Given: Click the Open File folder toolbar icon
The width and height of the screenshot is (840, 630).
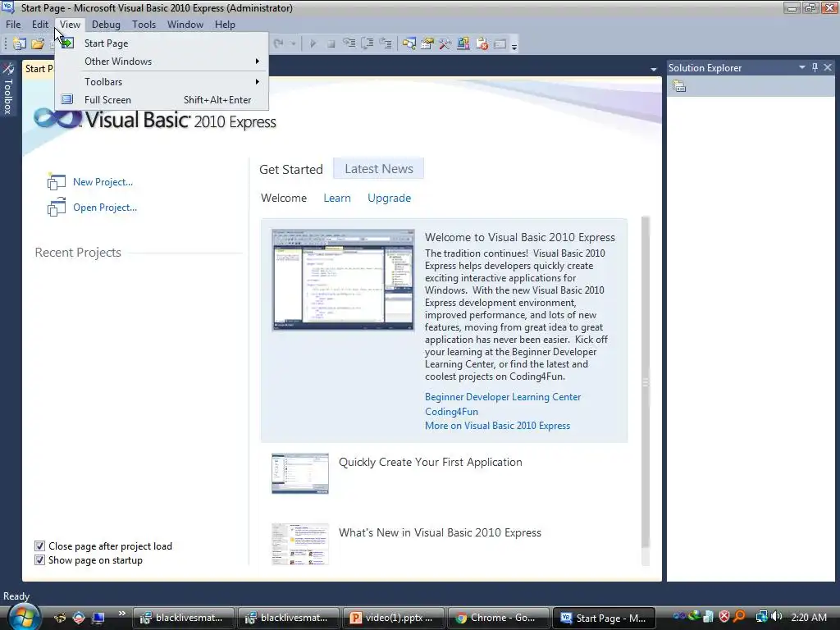Looking at the screenshot, I should coord(38,44).
